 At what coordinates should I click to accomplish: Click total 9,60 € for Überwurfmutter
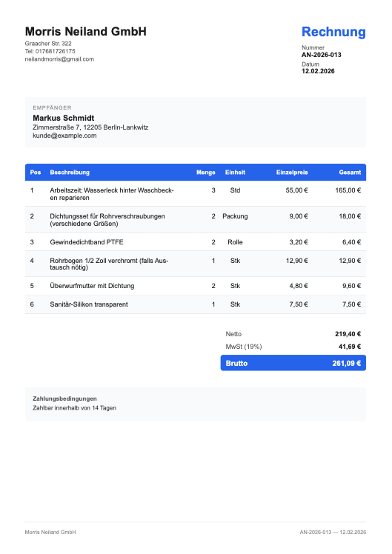351,286
